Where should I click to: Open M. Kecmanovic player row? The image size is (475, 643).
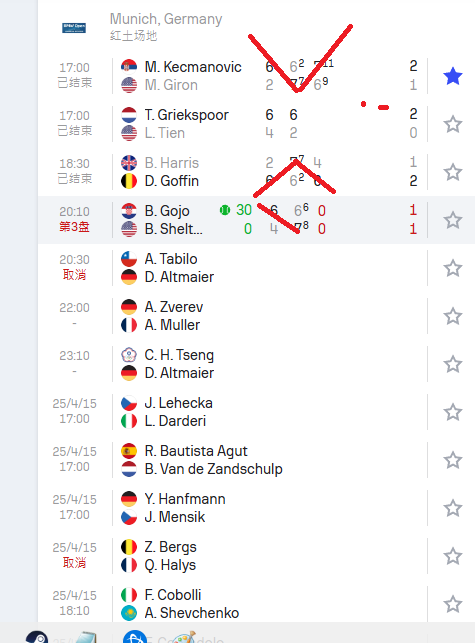click(193, 66)
